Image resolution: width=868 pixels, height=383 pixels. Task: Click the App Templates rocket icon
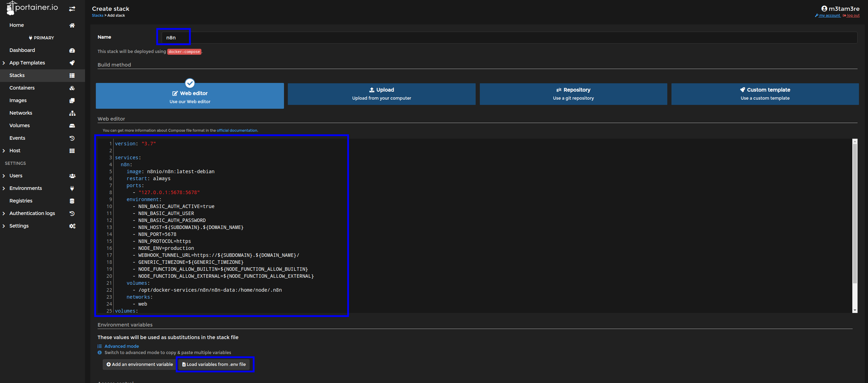click(72, 63)
